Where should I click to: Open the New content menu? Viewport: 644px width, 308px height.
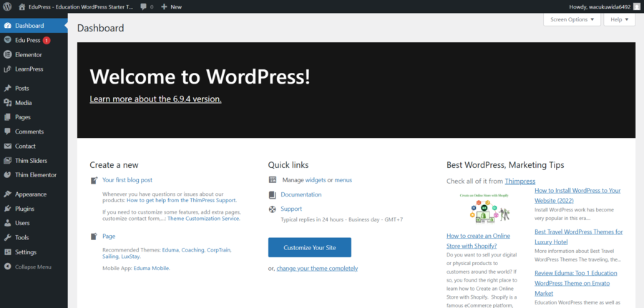pos(171,6)
